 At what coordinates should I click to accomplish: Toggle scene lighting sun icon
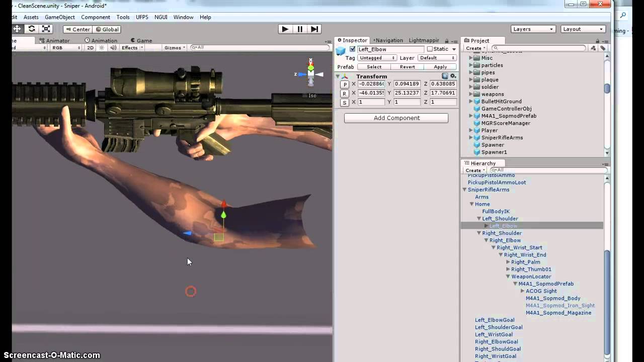point(102,48)
